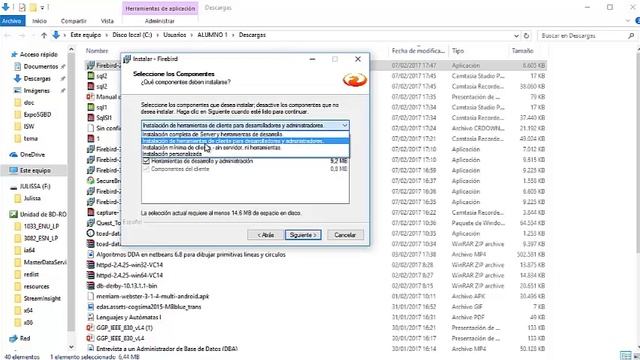Select the sql1 file icon

91,107
